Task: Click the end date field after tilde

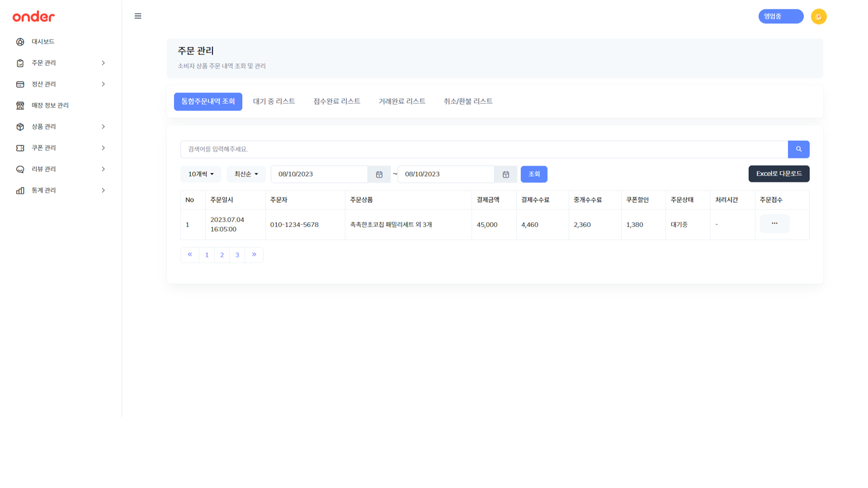Action: click(446, 174)
